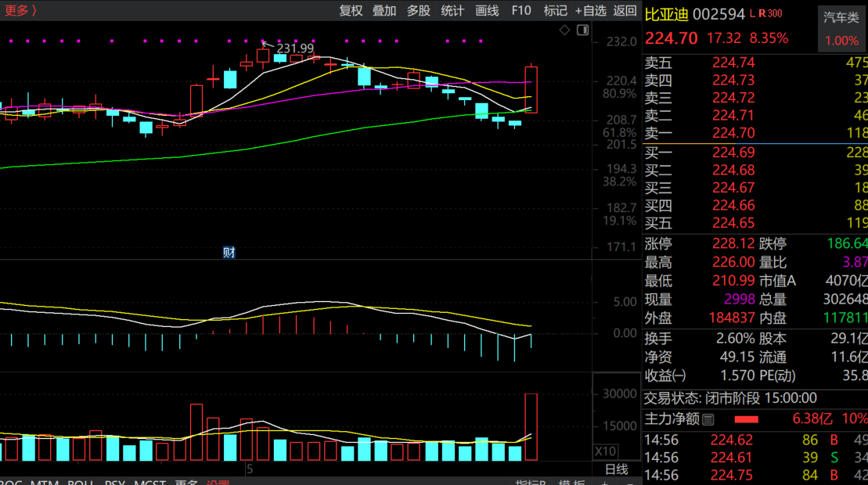
Task: Click the 净资 49.15 value
Action: (737, 357)
